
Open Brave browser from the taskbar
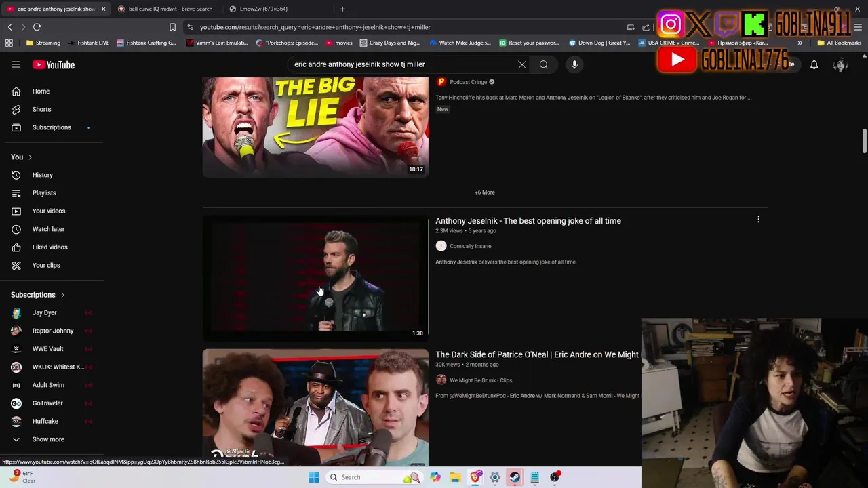(475, 477)
